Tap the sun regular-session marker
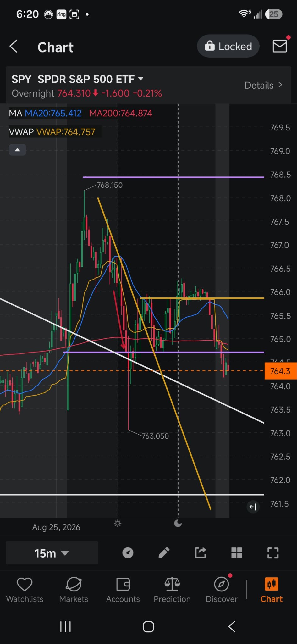Screen dimensions: 297x644 tap(118, 523)
